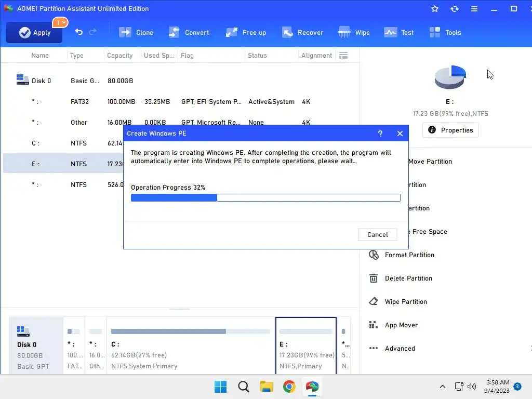Sort by Alignment column header

(316, 55)
